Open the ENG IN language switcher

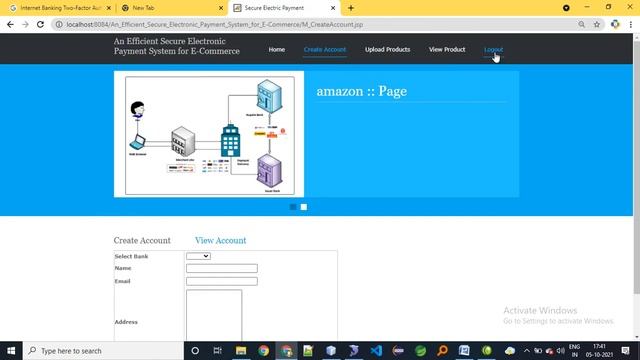pos(574,351)
